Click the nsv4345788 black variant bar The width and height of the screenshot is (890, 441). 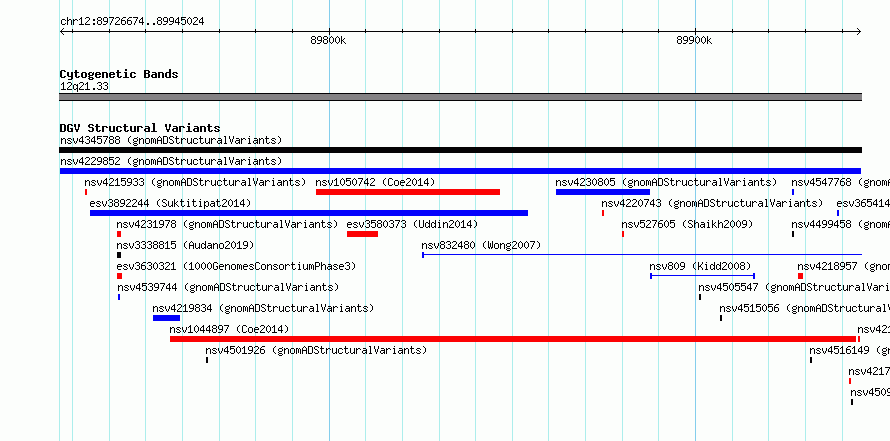[x=460, y=150]
